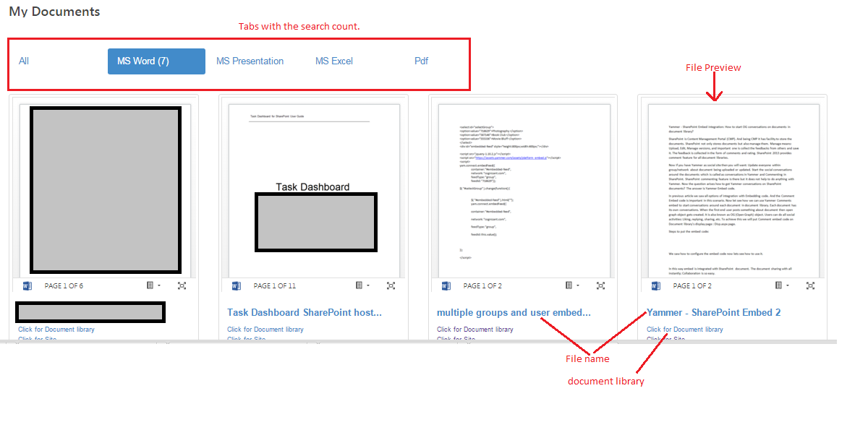Click document library link under Yammer Embed
The image size is (868, 443).
[x=685, y=330]
